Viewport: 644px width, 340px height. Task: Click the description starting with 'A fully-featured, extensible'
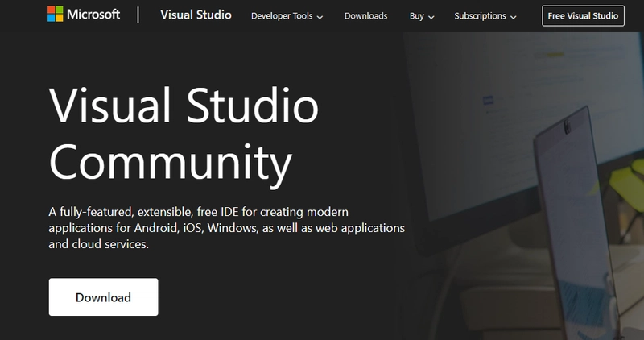click(227, 228)
